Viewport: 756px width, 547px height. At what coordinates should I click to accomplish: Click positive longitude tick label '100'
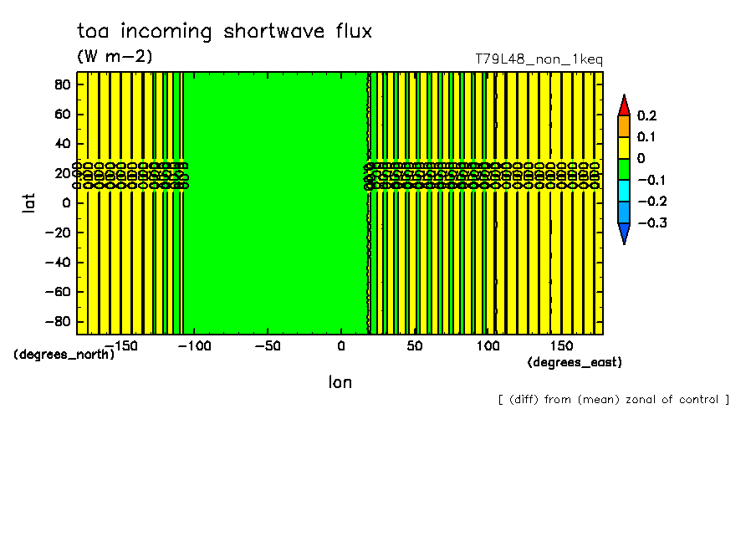pyautogui.click(x=488, y=346)
